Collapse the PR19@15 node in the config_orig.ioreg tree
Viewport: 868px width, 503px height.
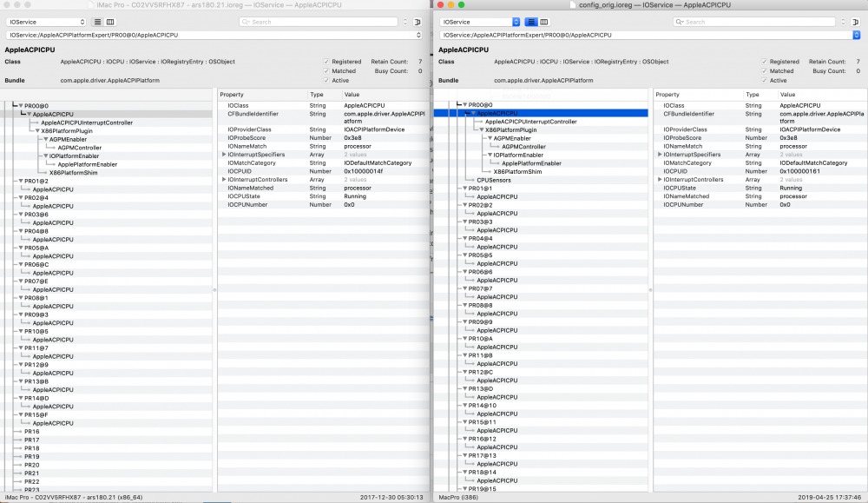coord(465,489)
